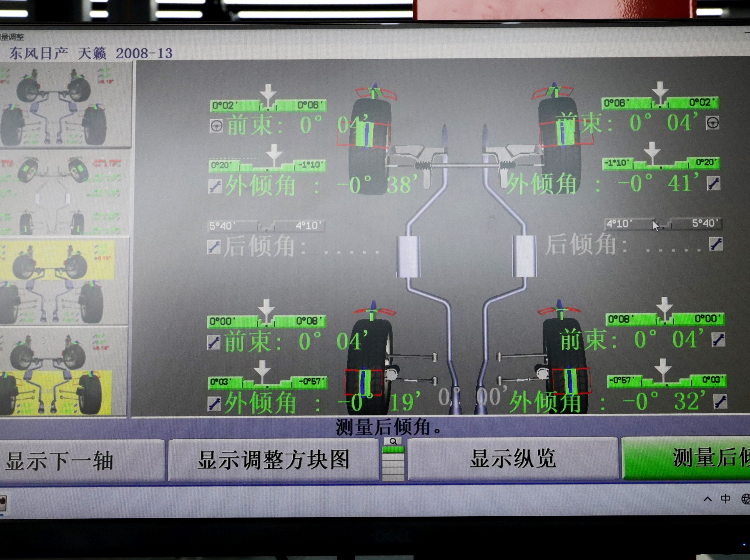Click the 显示下一轴 button
This screenshot has width=750, height=560.
click(x=82, y=461)
